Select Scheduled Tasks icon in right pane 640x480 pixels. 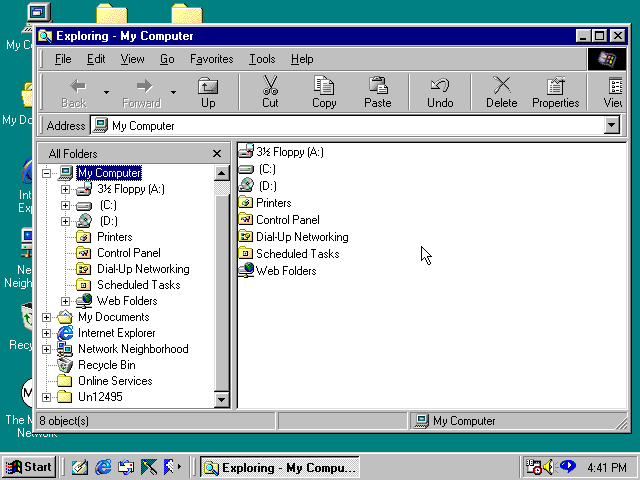(245, 253)
